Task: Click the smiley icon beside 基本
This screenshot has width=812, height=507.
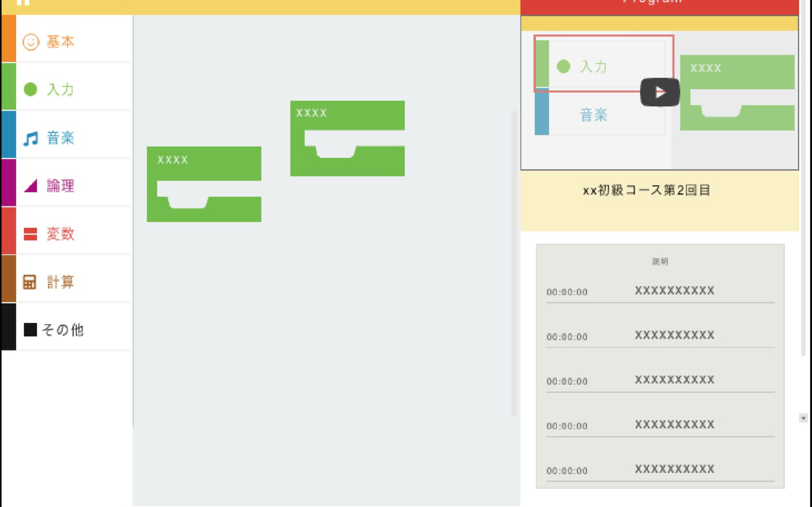Action: click(31, 42)
